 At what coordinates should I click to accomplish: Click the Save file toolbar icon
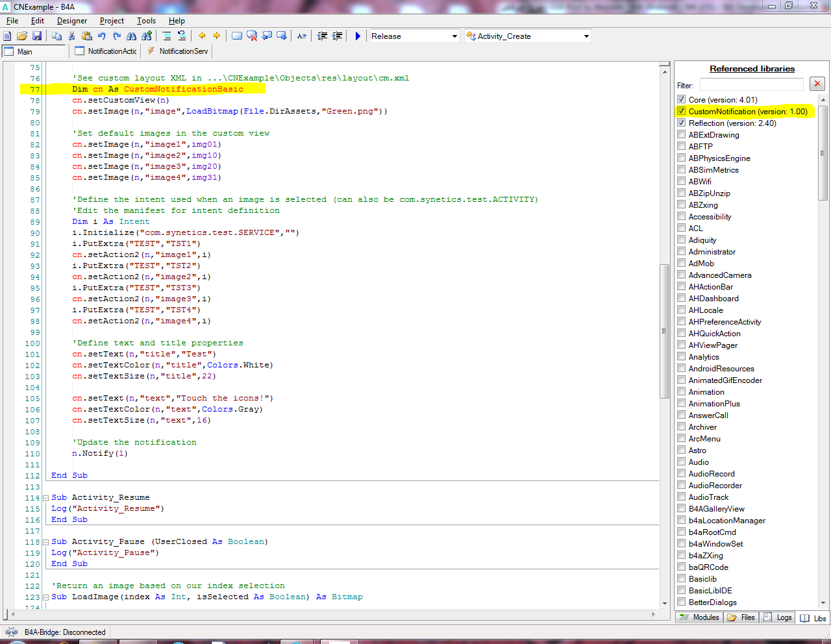coord(37,36)
